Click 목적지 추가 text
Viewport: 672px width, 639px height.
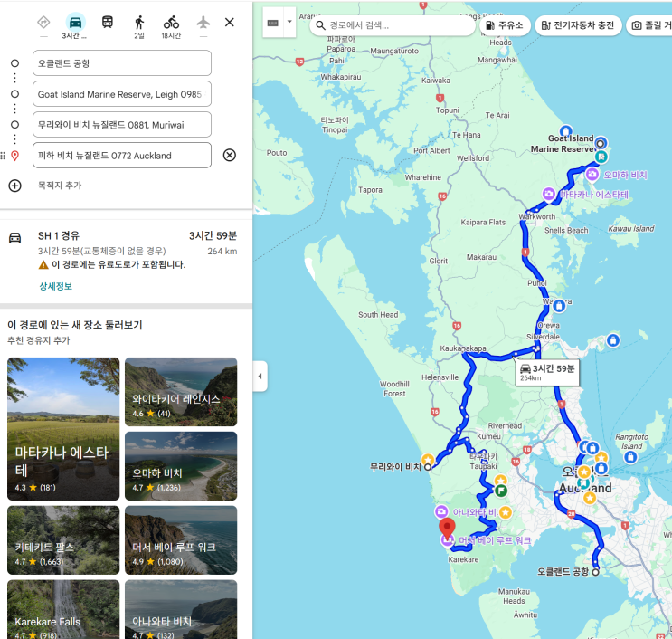coord(60,186)
